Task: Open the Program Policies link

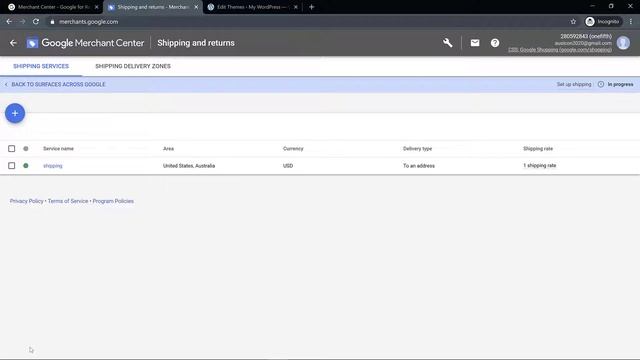Action: (x=113, y=201)
